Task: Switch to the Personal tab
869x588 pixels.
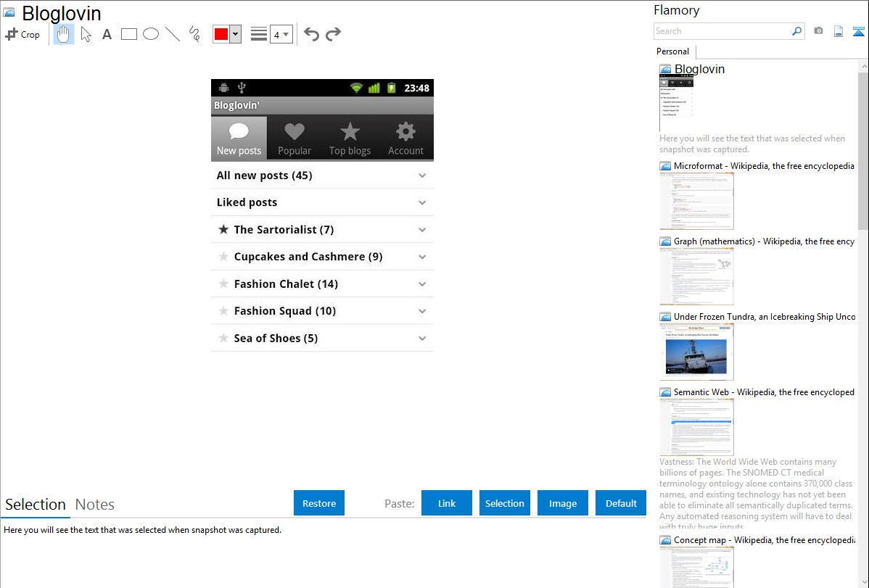Action: [x=673, y=51]
